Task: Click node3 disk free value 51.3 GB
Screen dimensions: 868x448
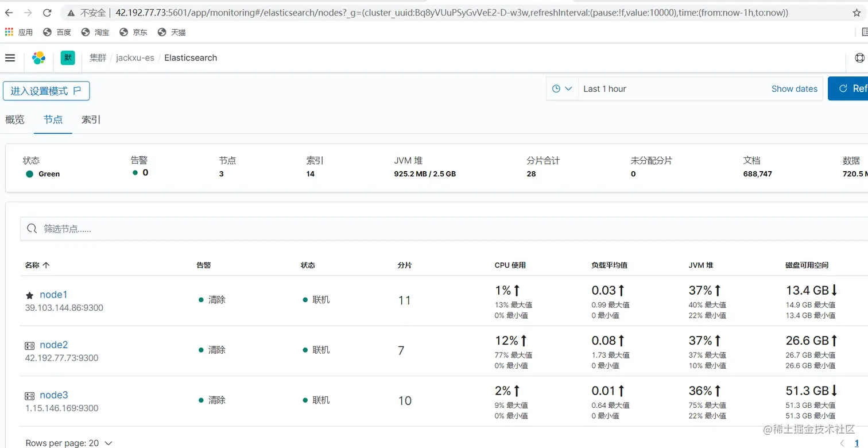Action: pos(807,391)
